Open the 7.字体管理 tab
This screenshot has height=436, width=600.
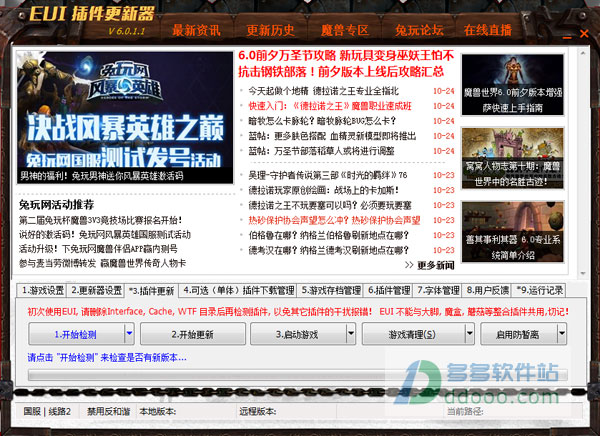click(438, 291)
